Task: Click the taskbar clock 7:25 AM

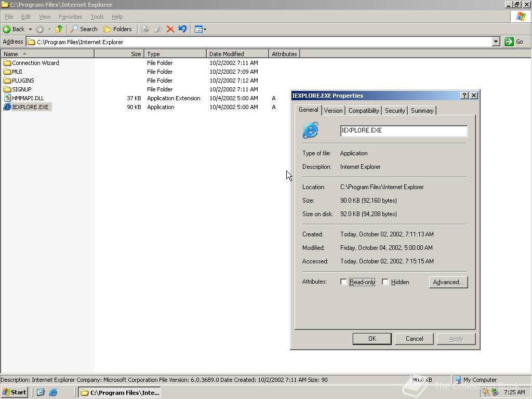Action: coord(514,392)
